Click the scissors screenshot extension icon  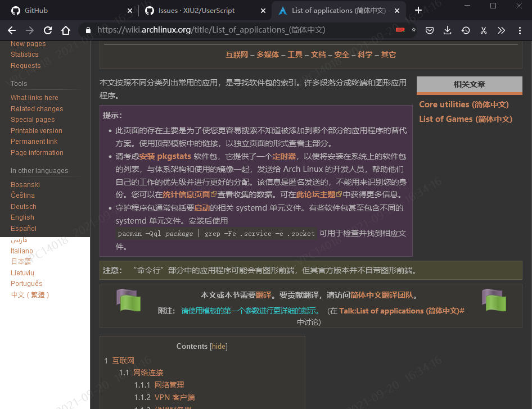point(483,30)
